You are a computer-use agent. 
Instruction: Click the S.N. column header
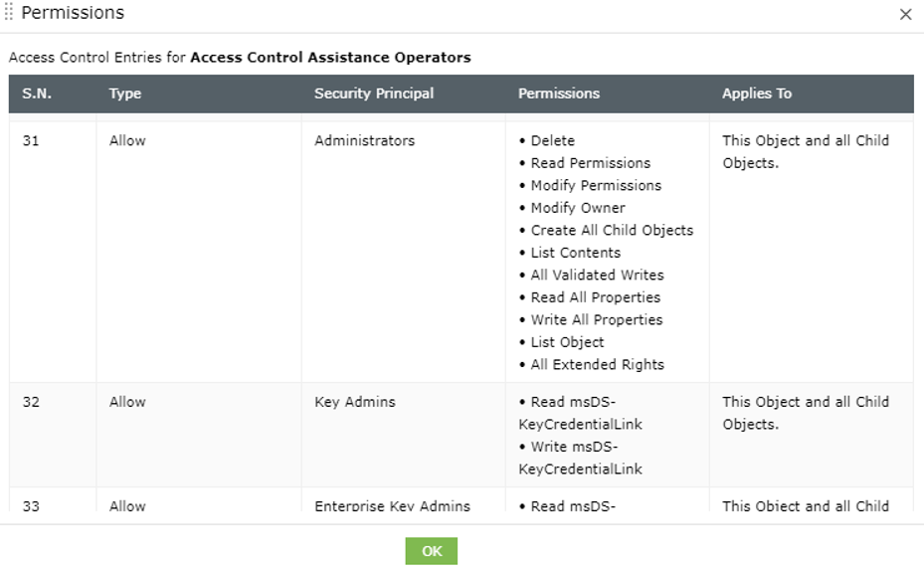[37, 94]
